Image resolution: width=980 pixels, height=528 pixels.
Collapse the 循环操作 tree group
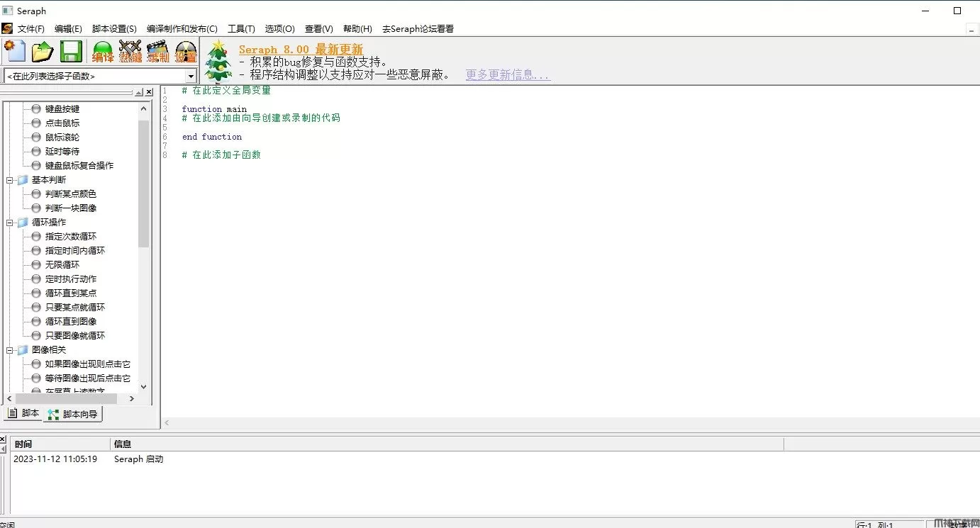point(11,223)
